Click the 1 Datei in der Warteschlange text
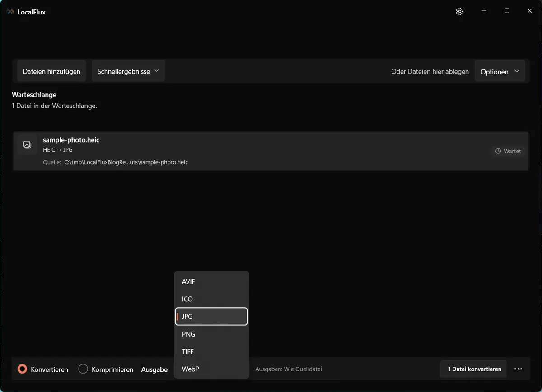Image resolution: width=542 pixels, height=392 pixels. [54, 106]
